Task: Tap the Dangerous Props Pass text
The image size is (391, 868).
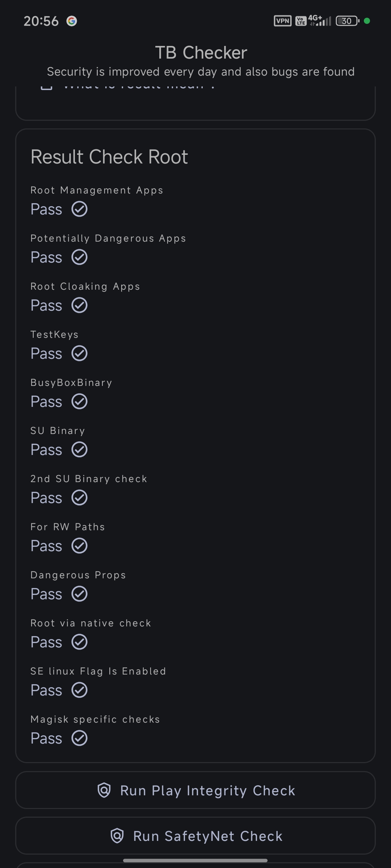Action: pyautogui.click(x=46, y=594)
